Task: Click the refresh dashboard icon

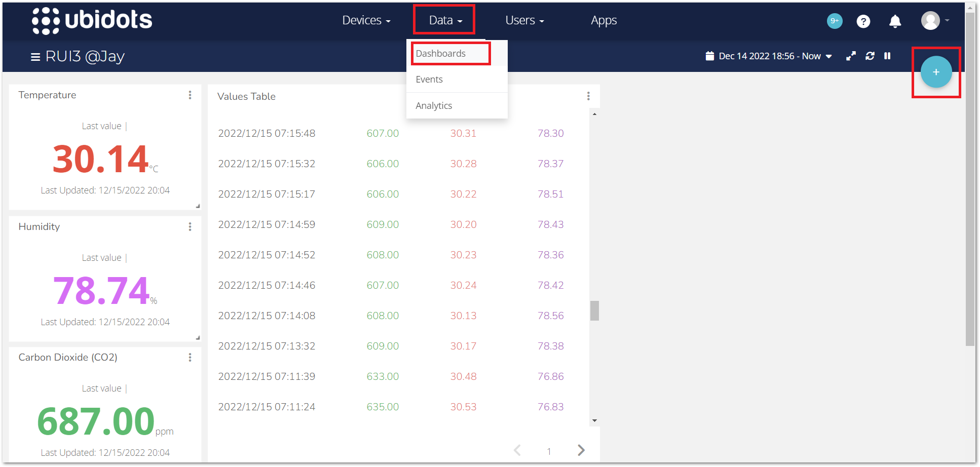Action: 870,56
